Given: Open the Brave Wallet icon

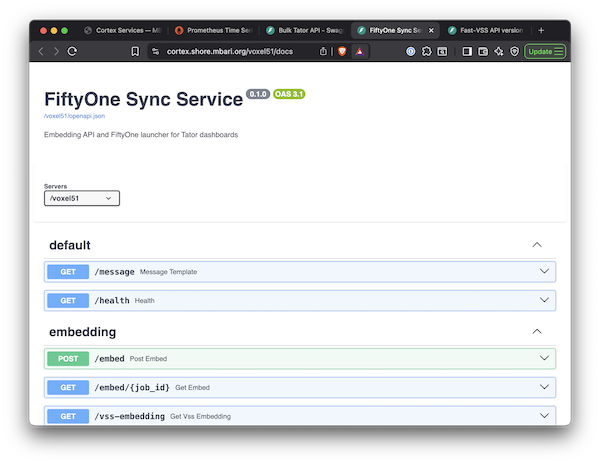Looking at the screenshot, I should click(483, 51).
